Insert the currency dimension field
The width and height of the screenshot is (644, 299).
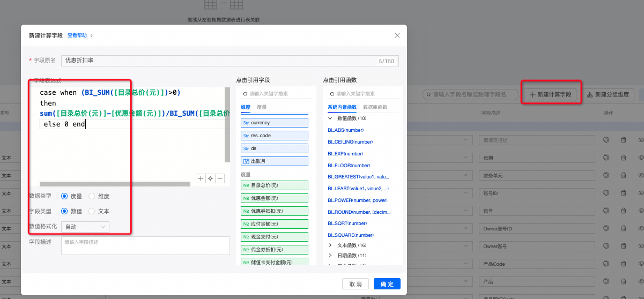click(x=275, y=123)
